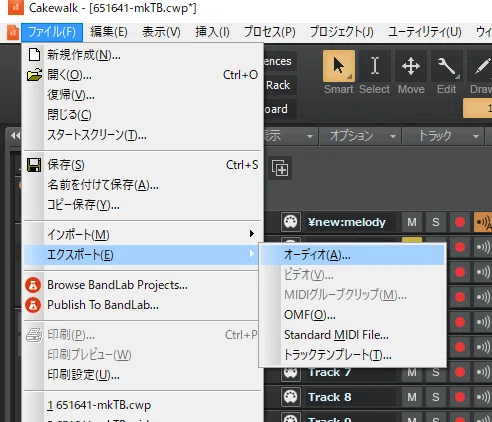492x422 pixels.
Task: Click new file icon beside 新規作成
Action: pyautogui.click(x=34, y=55)
